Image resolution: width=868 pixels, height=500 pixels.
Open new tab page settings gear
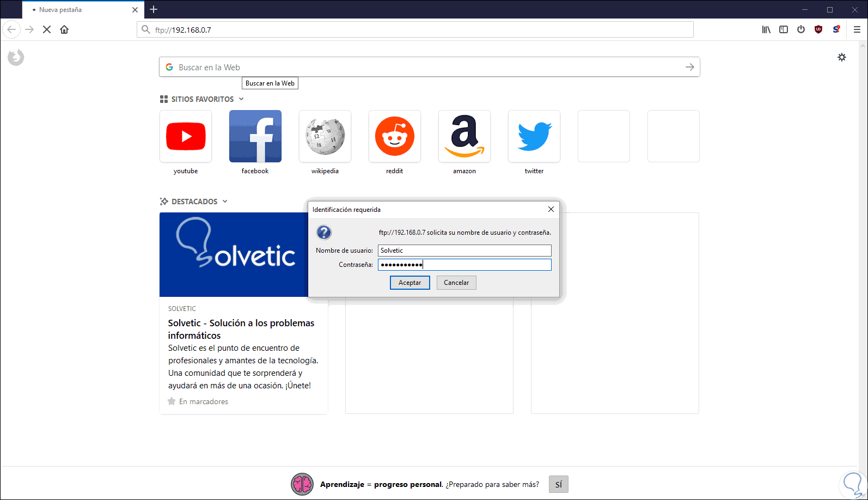[842, 57]
